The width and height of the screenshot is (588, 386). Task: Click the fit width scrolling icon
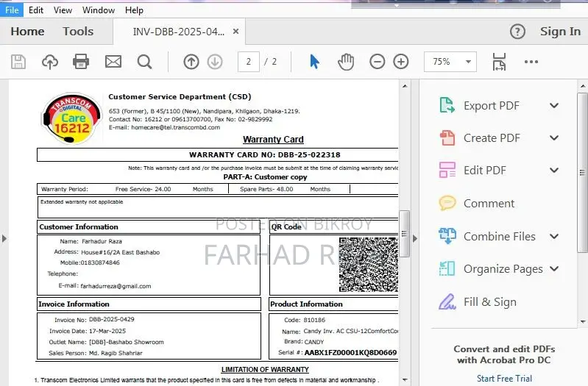(x=499, y=62)
